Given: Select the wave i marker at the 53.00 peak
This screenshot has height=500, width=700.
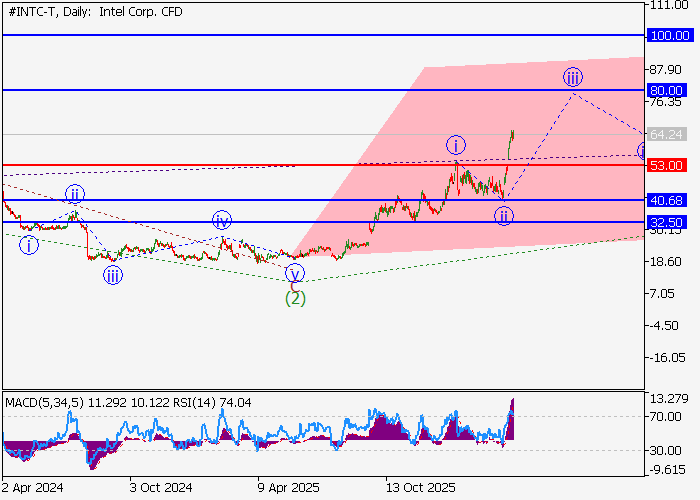Looking at the screenshot, I should [x=456, y=145].
